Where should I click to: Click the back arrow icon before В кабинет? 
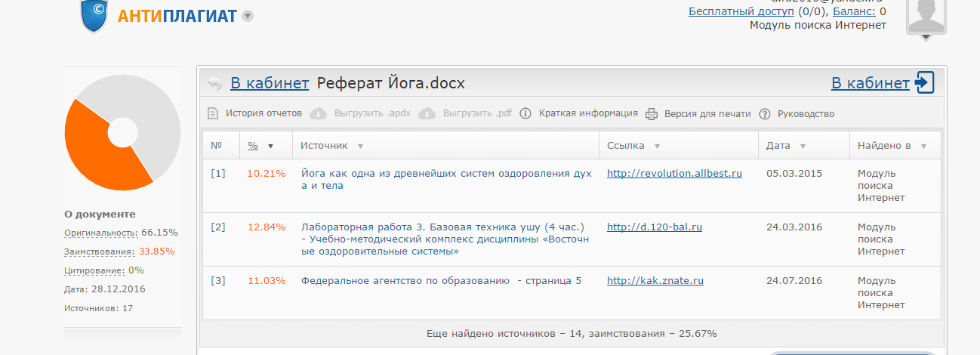click(x=215, y=83)
